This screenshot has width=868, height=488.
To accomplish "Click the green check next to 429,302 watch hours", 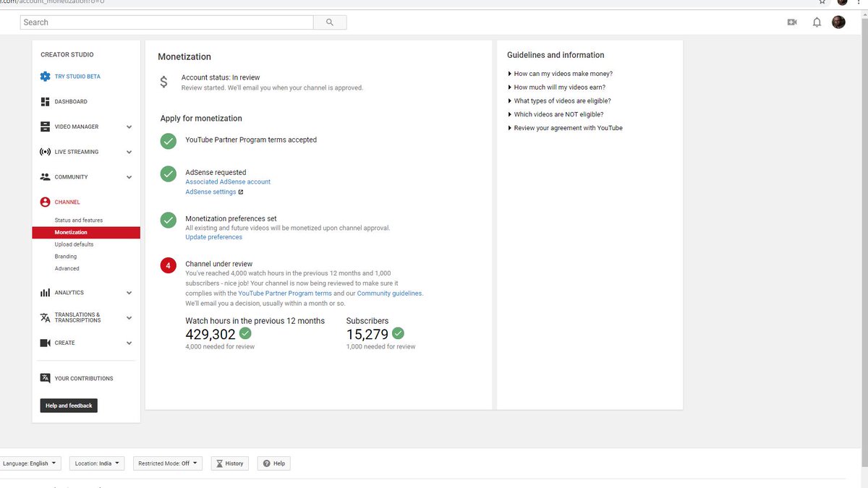I will click(245, 333).
